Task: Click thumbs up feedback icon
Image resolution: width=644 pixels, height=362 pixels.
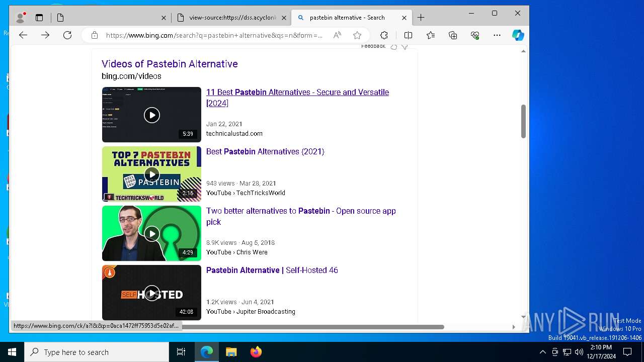Action: tap(394, 47)
